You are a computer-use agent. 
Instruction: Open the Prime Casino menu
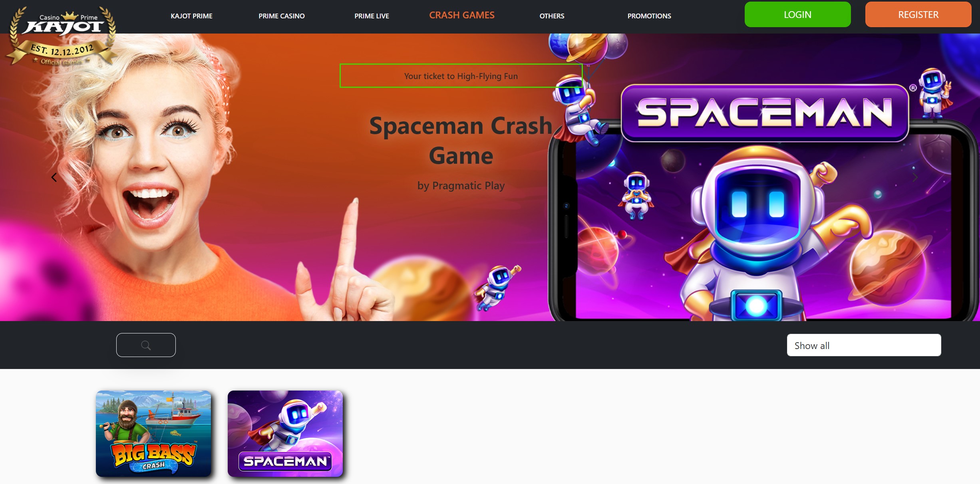281,16
